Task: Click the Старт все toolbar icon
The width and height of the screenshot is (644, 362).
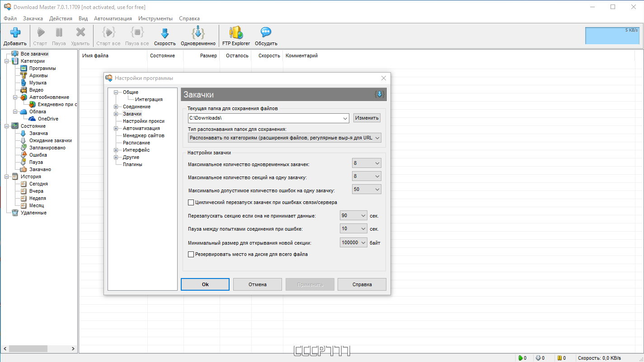Action: [108, 32]
